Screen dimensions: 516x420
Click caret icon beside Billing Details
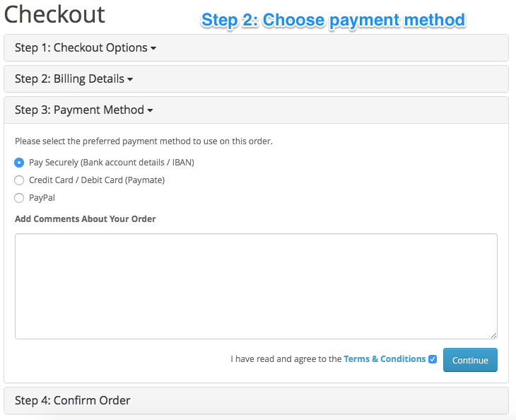pos(130,79)
